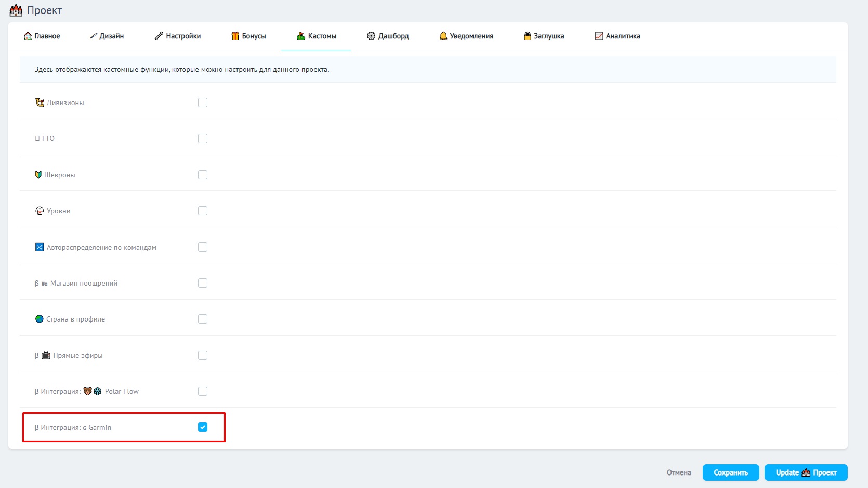The width and height of the screenshot is (868, 488).
Task: Click the Update Проект button
Action: (806, 472)
